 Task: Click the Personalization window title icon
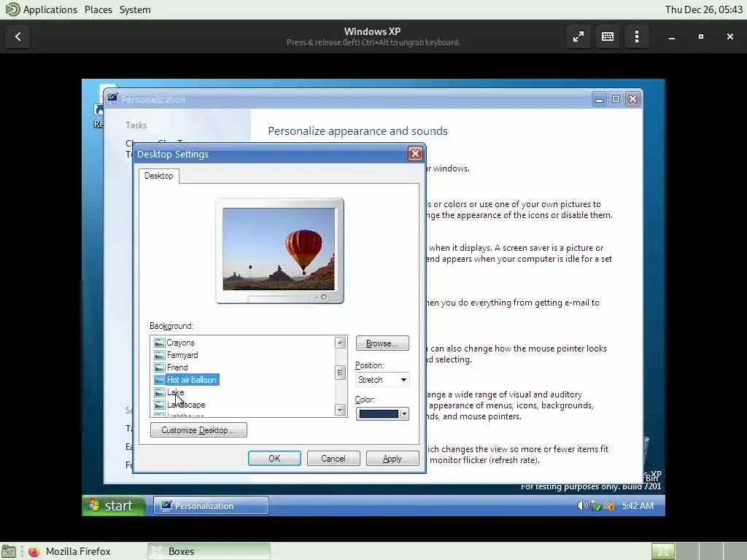point(112,98)
